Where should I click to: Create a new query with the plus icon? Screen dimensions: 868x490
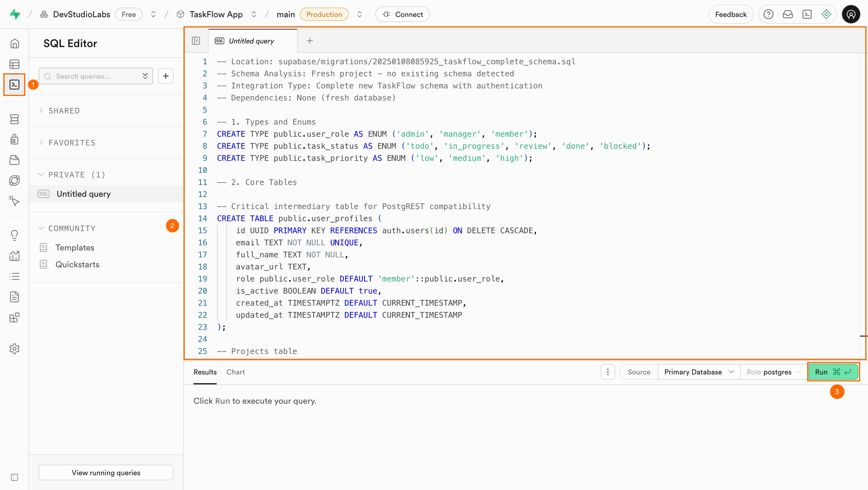[165, 76]
